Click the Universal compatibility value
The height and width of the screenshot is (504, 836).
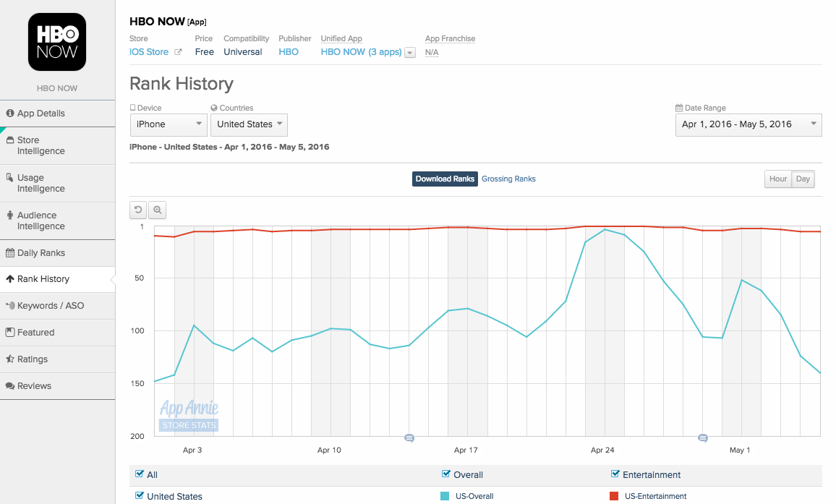[x=242, y=52]
